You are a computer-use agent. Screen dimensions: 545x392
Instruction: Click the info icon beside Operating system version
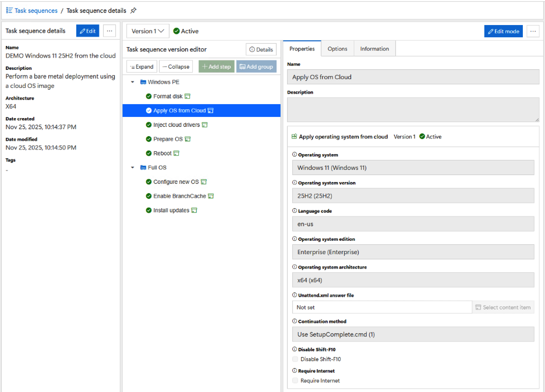tap(294, 183)
